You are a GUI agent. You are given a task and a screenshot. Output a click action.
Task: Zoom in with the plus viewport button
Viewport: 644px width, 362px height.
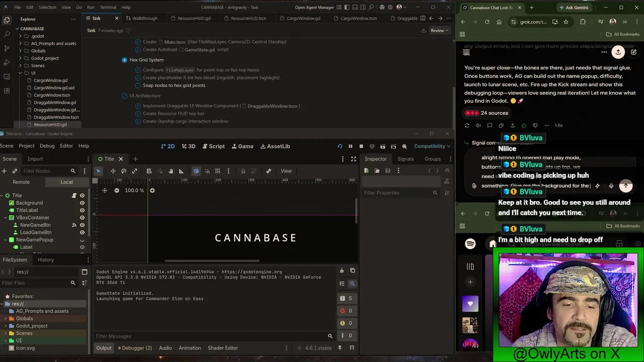coord(152,191)
